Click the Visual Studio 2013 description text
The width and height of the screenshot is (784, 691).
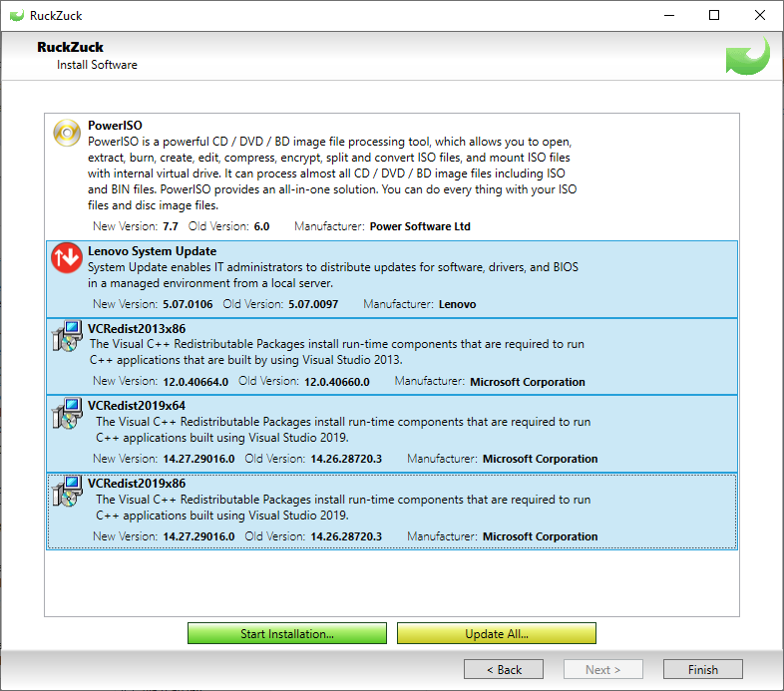click(337, 352)
